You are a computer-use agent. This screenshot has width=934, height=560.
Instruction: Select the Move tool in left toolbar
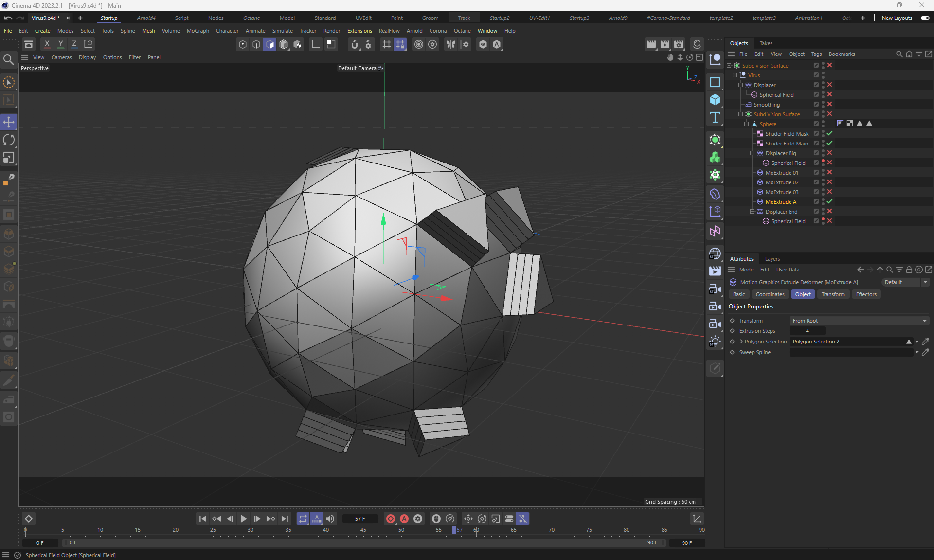[x=9, y=122]
